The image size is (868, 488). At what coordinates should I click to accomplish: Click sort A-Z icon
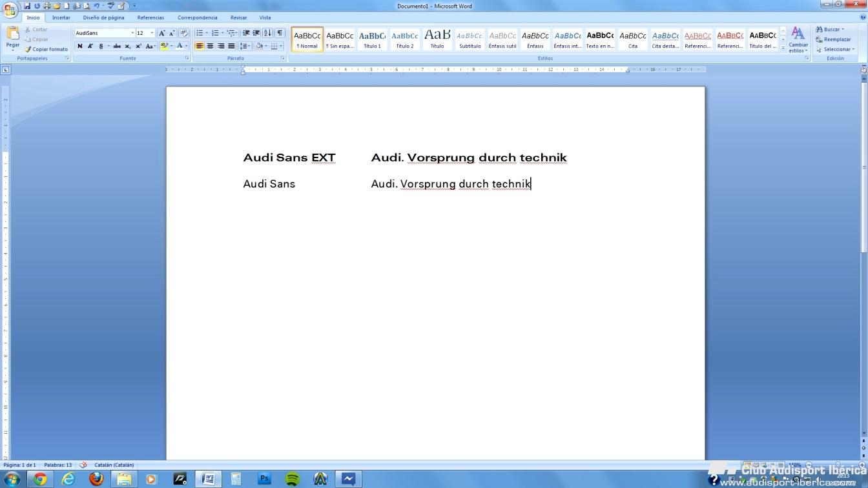pyautogui.click(x=267, y=33)
